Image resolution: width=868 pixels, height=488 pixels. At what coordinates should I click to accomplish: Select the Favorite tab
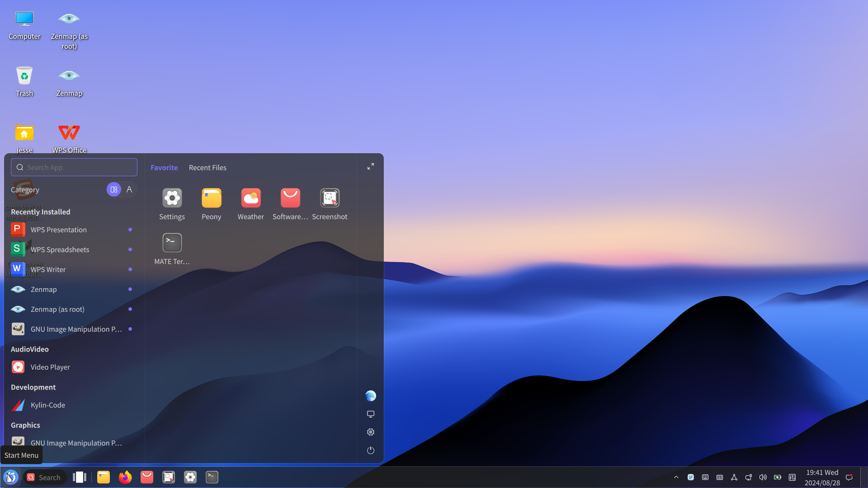coord(164,168)
